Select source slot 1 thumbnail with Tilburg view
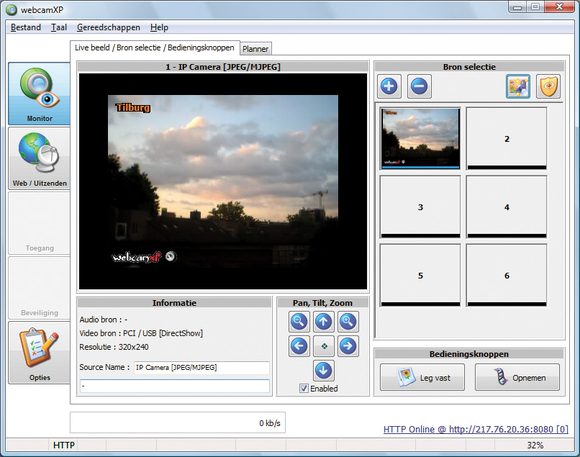The height and width of the screenshot is (457, 580). tap(420, 138)
